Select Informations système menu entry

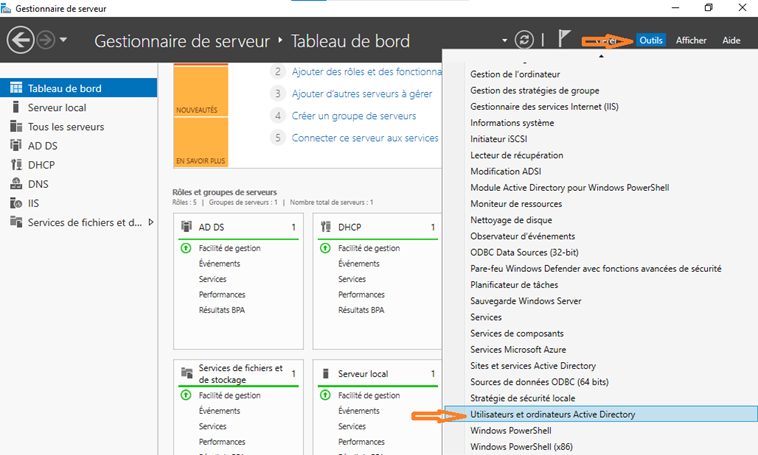coord(512,123)
